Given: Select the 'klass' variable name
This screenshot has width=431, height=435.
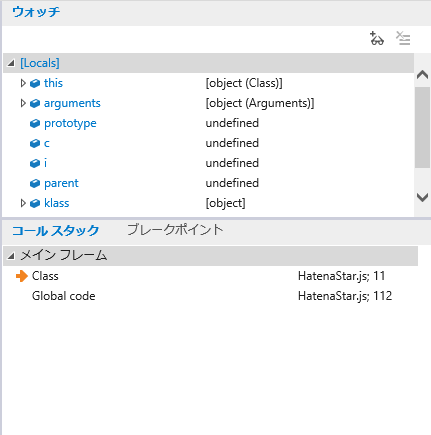Looking at the screenshot, I should [57, 203].
